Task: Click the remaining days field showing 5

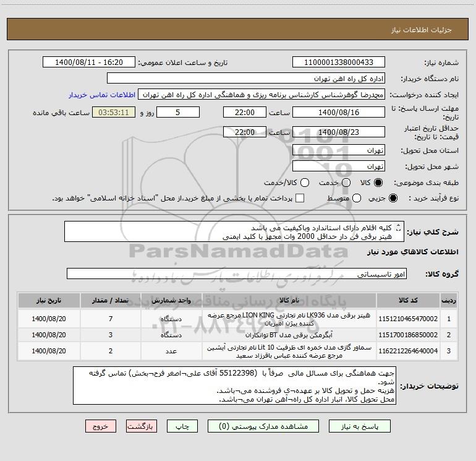Action: point(178,112)
